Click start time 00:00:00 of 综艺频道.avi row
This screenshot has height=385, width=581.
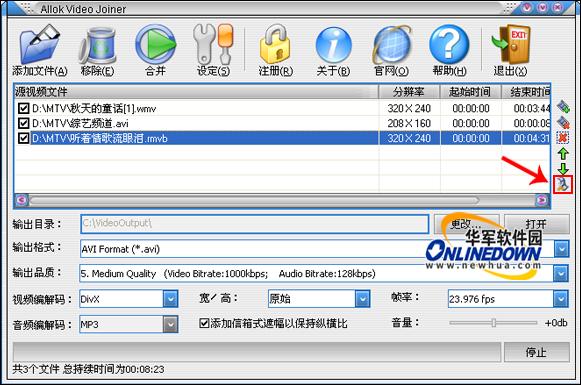click(x=471, y=123)
